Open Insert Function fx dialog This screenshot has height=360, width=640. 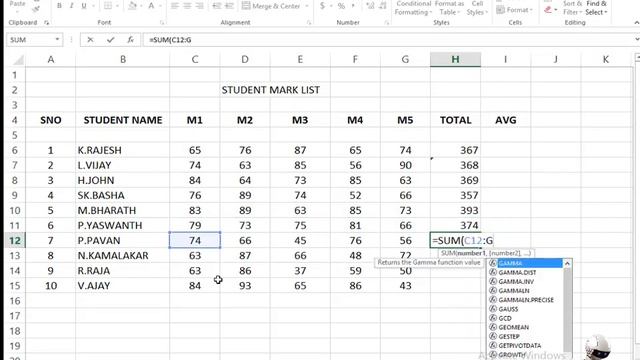coord(130,40)
